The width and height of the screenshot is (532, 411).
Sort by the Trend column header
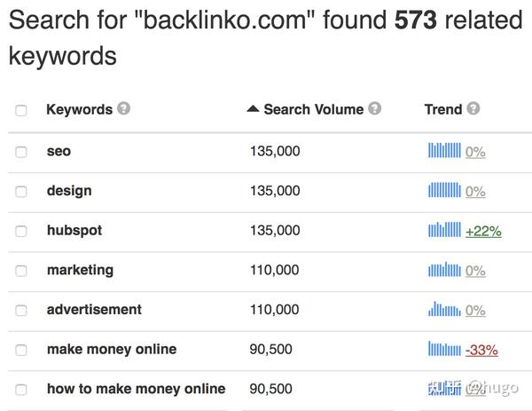point(443,109)
